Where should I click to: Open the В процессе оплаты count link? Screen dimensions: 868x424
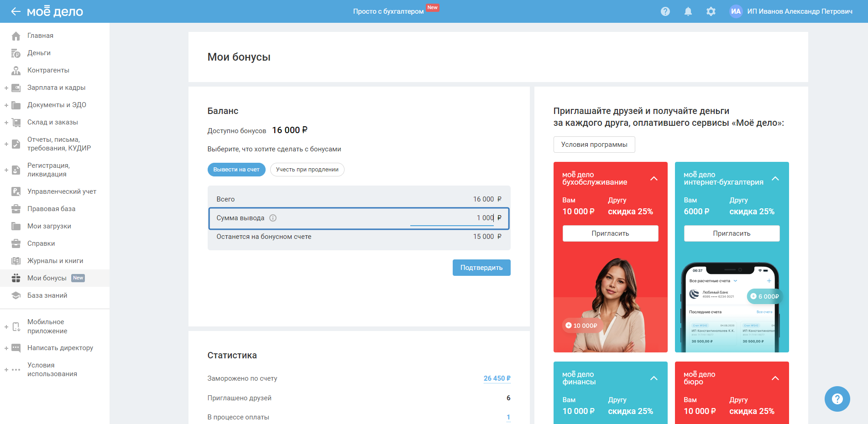click(508, 417)
